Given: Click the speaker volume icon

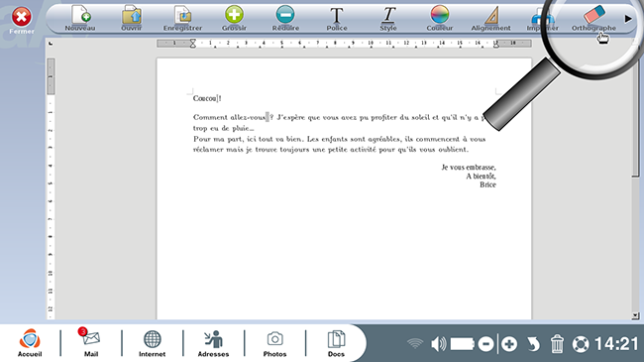Looking at the screenshot, I should click(439, 344).
